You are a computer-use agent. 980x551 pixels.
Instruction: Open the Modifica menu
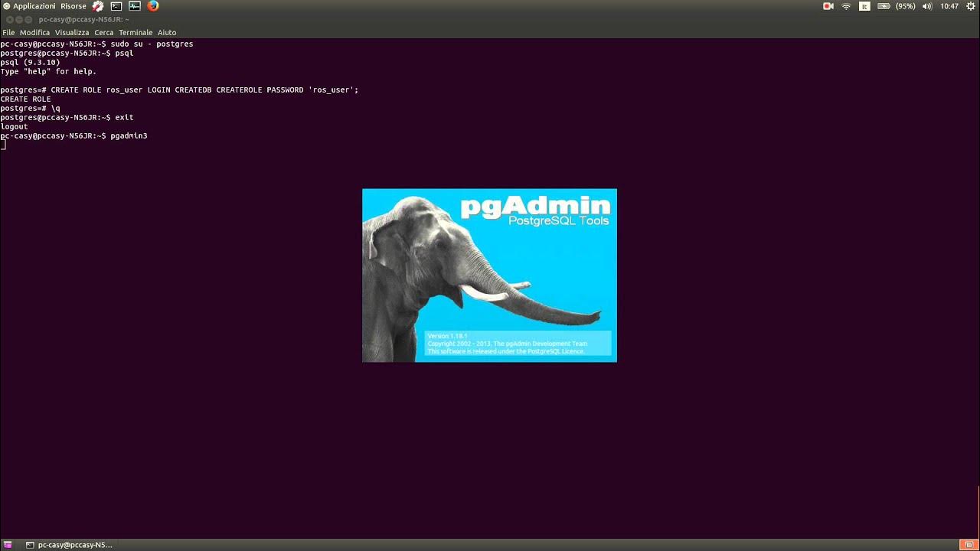[34, 33]
